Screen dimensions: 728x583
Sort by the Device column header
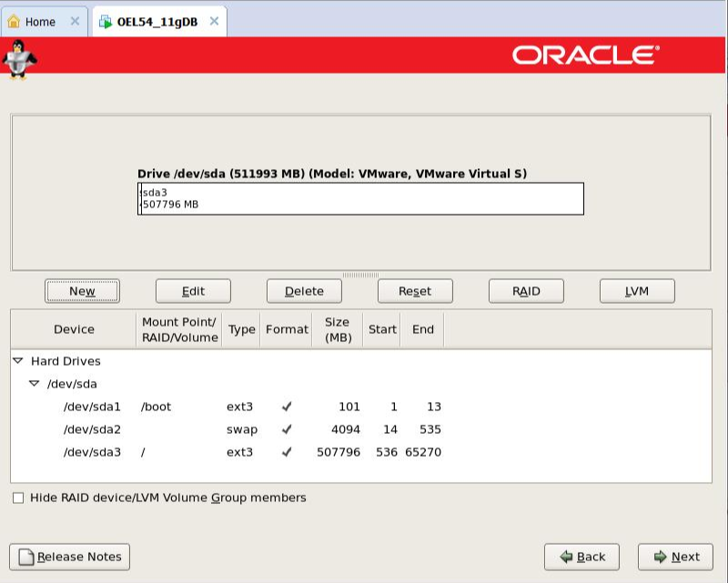point(74,329)
